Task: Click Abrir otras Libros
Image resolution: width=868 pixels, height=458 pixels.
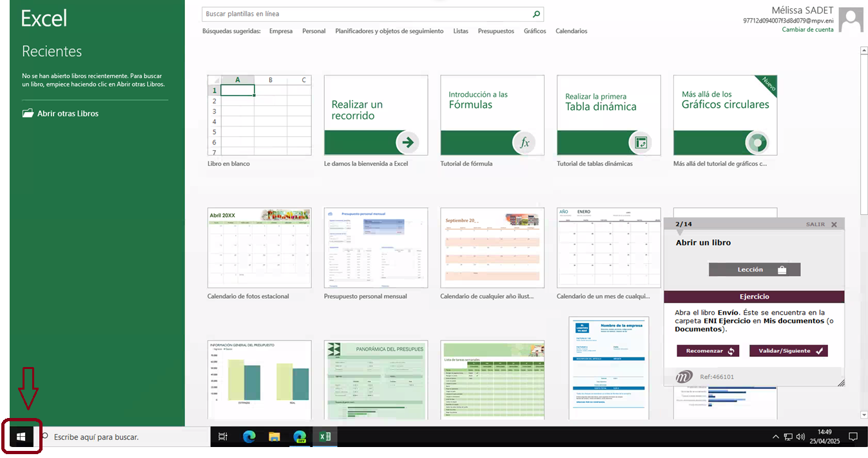Action: (68, 114)
